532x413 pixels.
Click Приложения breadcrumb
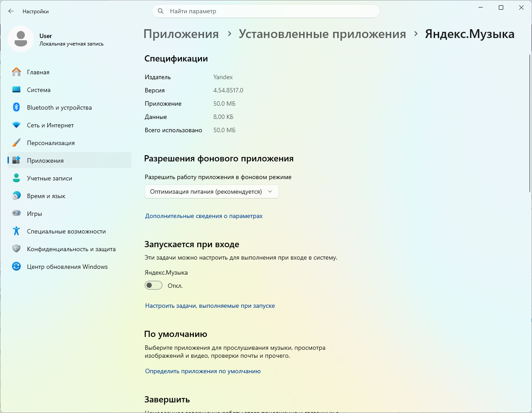(x=181, y=34)
